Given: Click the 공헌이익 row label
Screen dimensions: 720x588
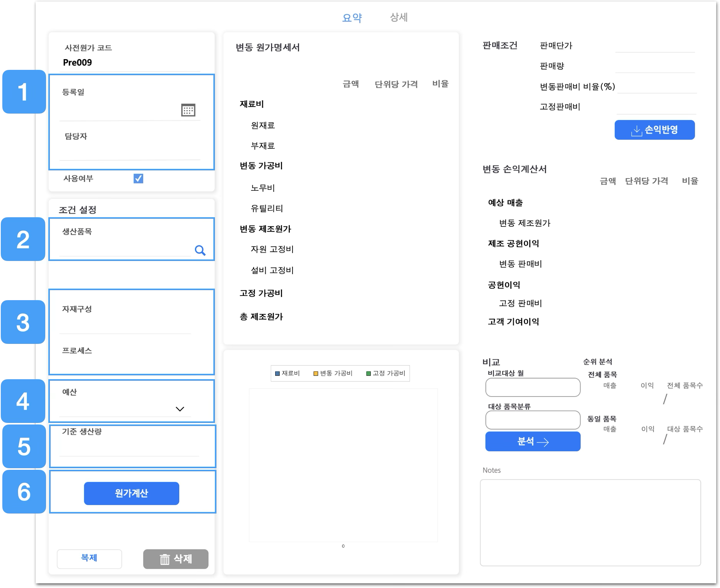Looking at the screenshot, I should pos(504,285).
